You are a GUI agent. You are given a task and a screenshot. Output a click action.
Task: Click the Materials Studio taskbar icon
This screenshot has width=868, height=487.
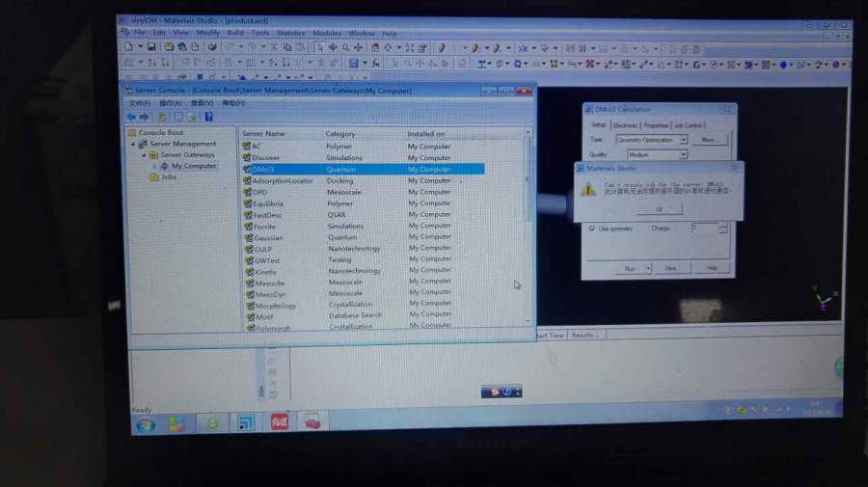(246, 423)
